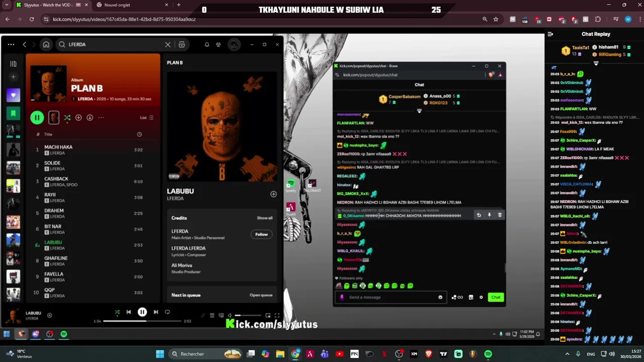
Task: Open a new browser tab
Action: (179, 5)
